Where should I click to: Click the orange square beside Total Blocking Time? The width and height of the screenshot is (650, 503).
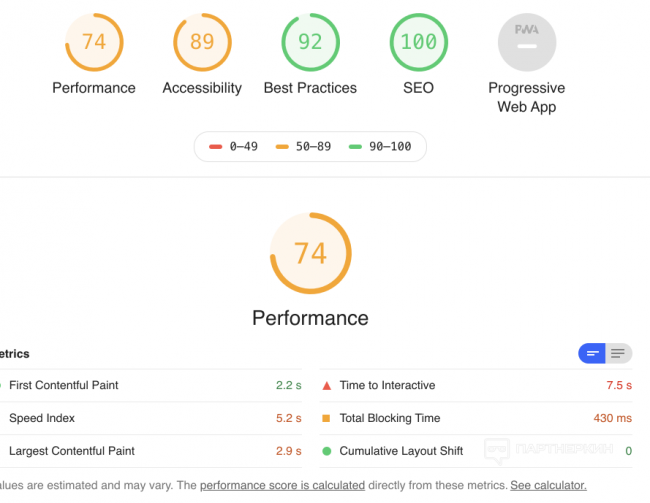coord(327,418)
